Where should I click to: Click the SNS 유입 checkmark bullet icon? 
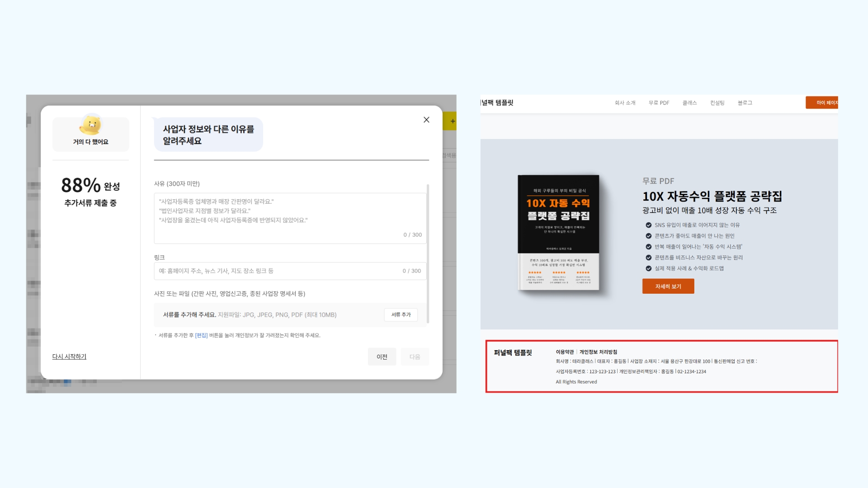pyautogui.click(x=649, y=225)
